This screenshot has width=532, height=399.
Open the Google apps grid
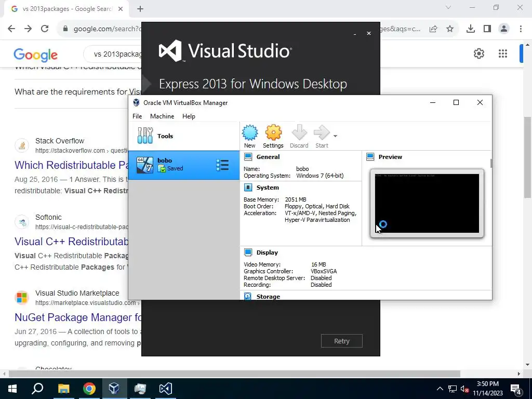tap(503, 54)
